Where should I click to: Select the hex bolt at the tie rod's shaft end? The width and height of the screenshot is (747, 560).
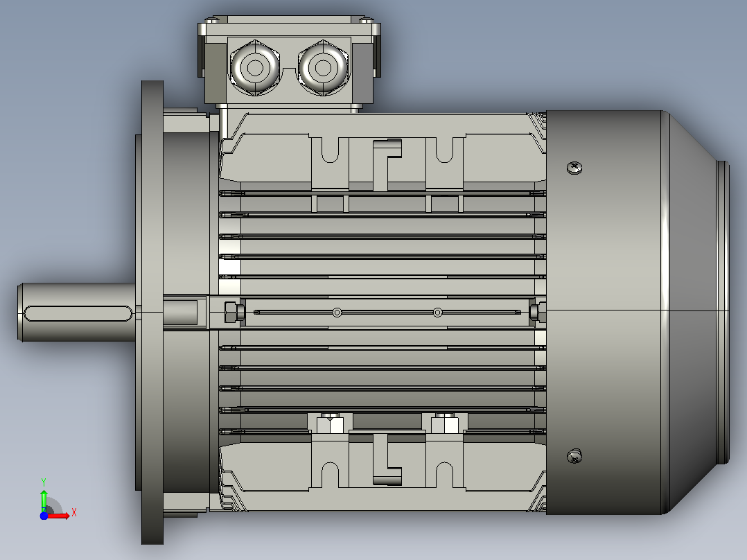pyautogui.click(x=234, y=312)
